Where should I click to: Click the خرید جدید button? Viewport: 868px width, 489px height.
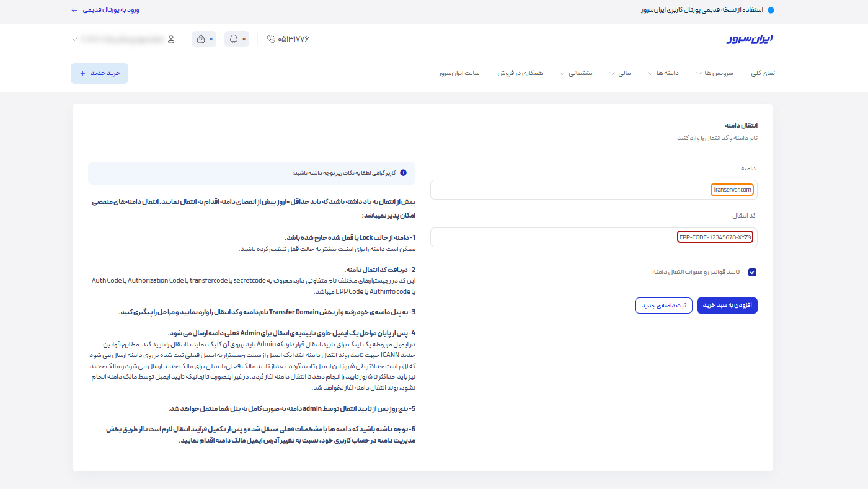(99, 73)
